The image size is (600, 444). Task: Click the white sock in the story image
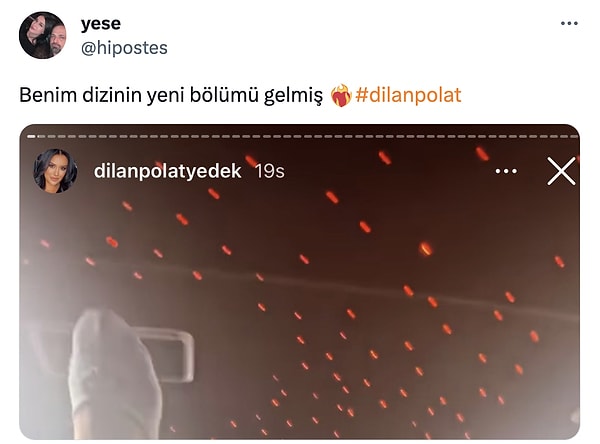[115, 375]
